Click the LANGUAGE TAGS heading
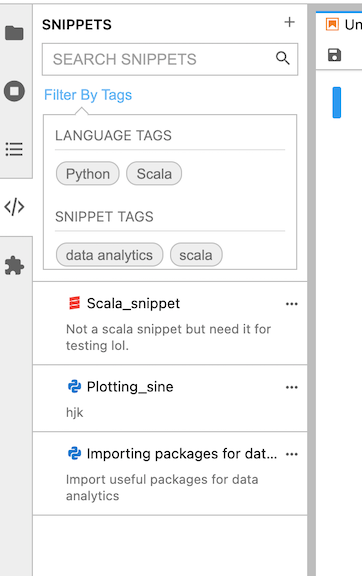Viewport: 362px width, 576px height. point(113,136)
